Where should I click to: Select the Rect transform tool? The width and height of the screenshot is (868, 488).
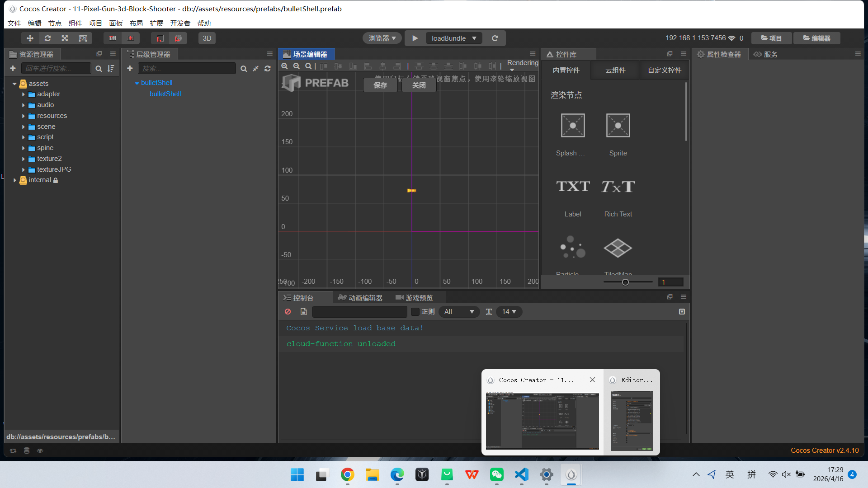coord(83,38)
